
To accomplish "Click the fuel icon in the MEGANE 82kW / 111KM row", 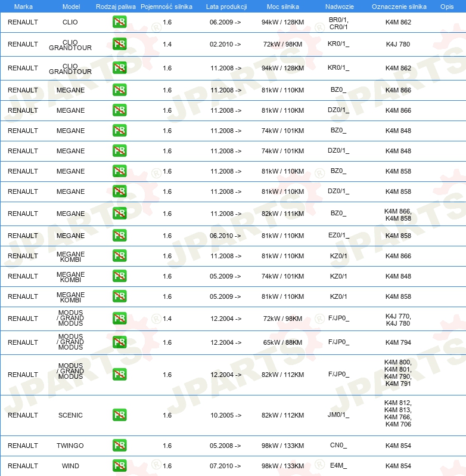I will pyautogui.click(x=119, y=214).
